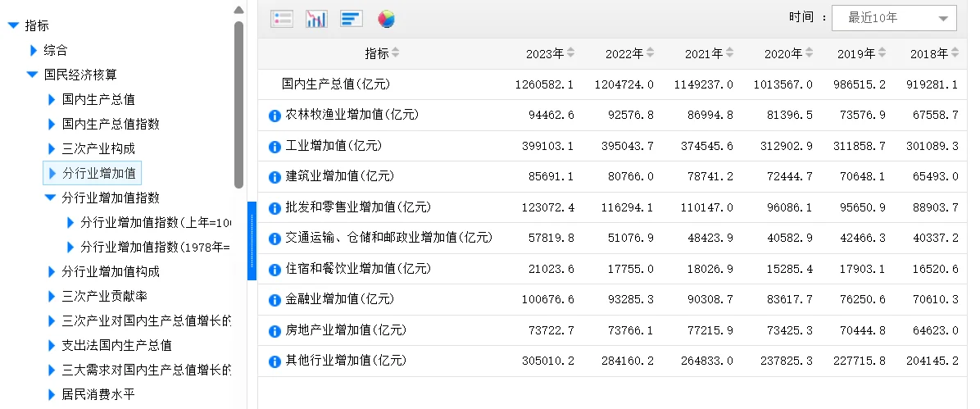Screen dimensions: 980x409
Task: Select cell value 116294.1
Action: (628, 207)
